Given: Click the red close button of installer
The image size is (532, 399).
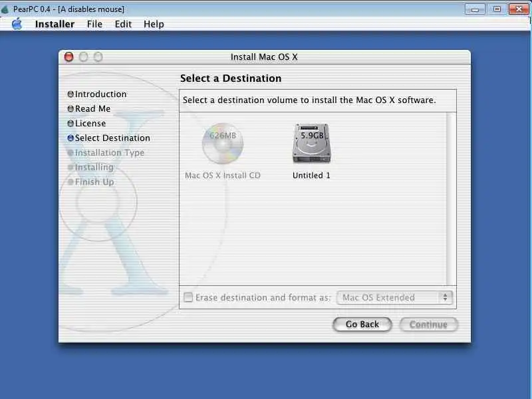Looking at the screenshot, I should coord(69,57).
